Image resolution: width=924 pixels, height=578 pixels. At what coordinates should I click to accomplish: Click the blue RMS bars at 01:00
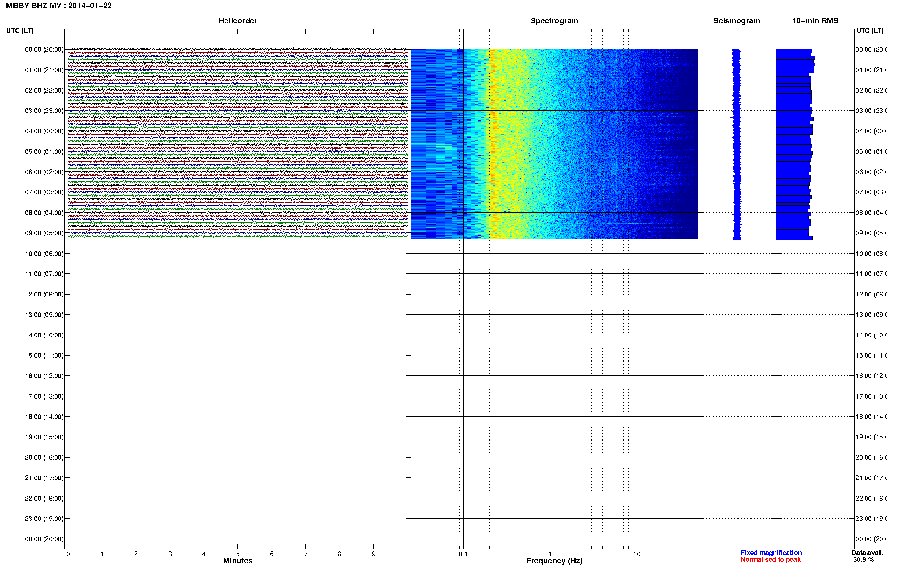coord(794,70)
